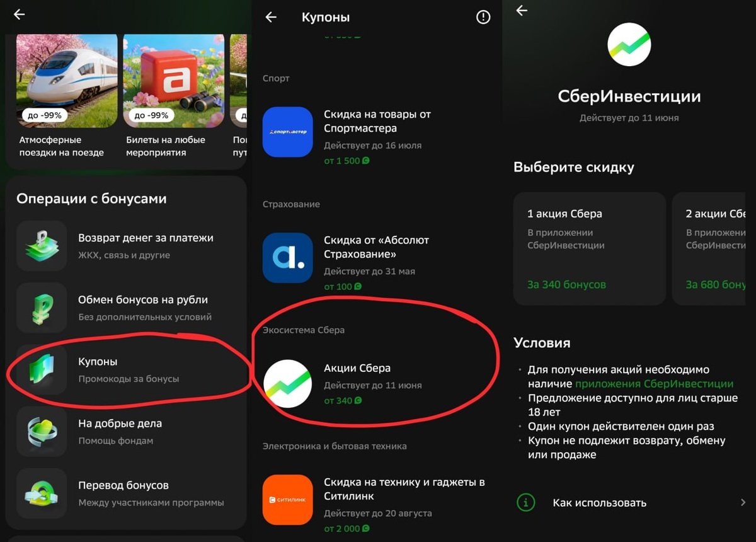756x542 pixels.
Task: Tap от 2 000 bonus price
Action: 347,529
